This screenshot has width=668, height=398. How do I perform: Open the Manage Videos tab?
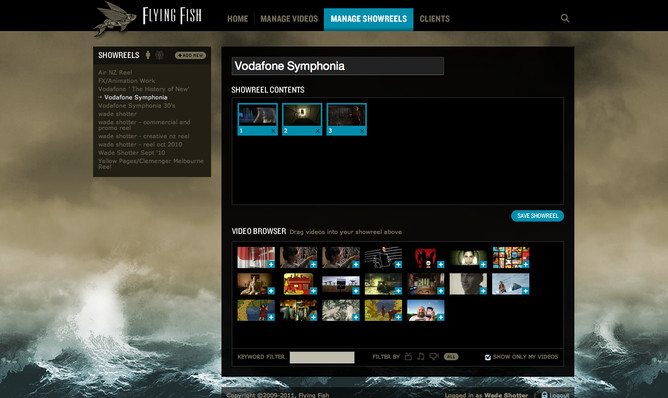tap(289, 19)
